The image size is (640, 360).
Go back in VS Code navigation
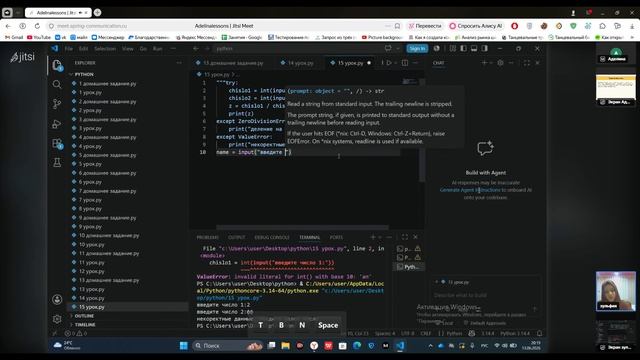pyautogui.click(x=196, y=49)
